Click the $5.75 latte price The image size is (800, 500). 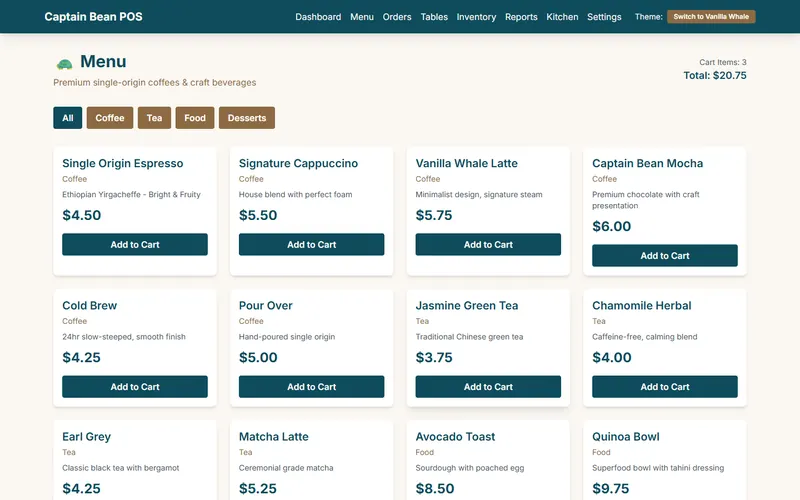tap(434, 215)
